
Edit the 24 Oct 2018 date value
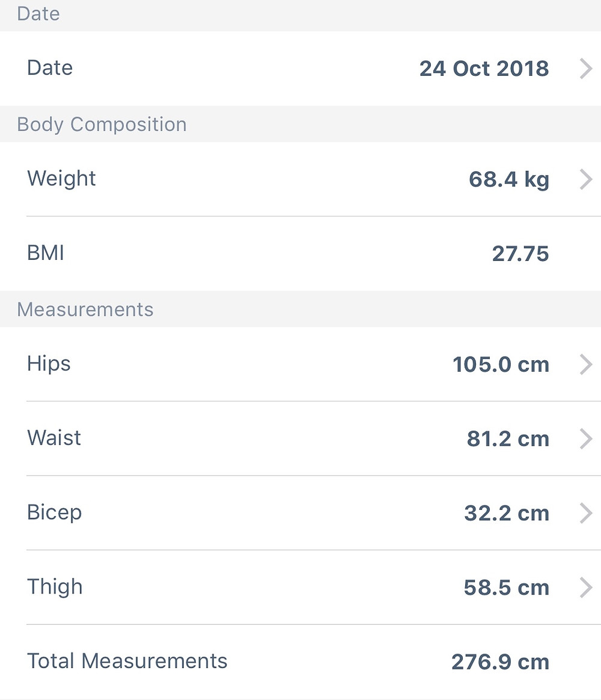(484, 69)
